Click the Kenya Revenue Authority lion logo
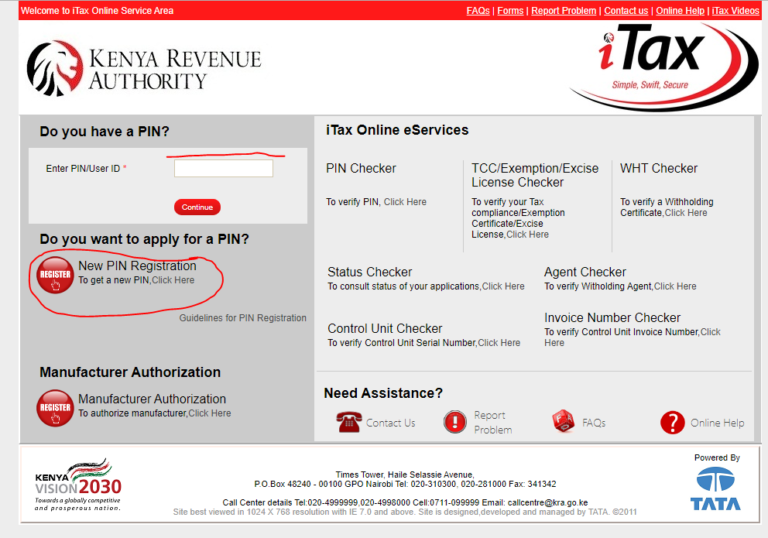 coord(55,68)
